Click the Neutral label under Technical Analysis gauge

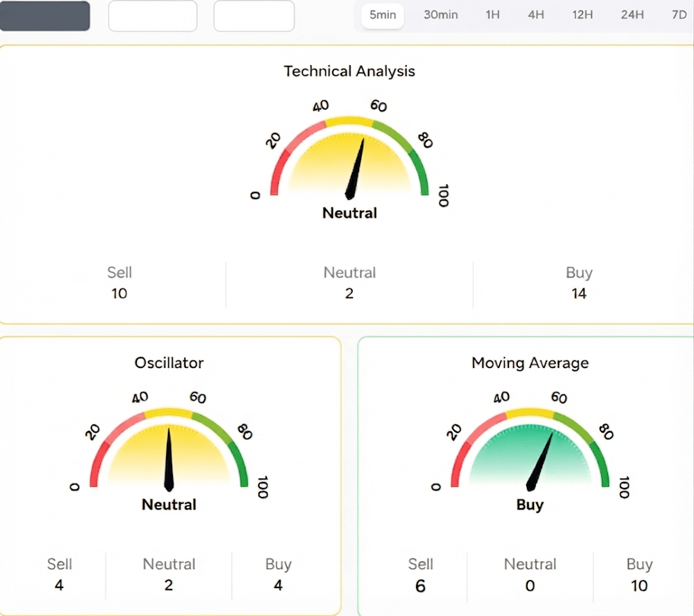click(x=350, y=213)
